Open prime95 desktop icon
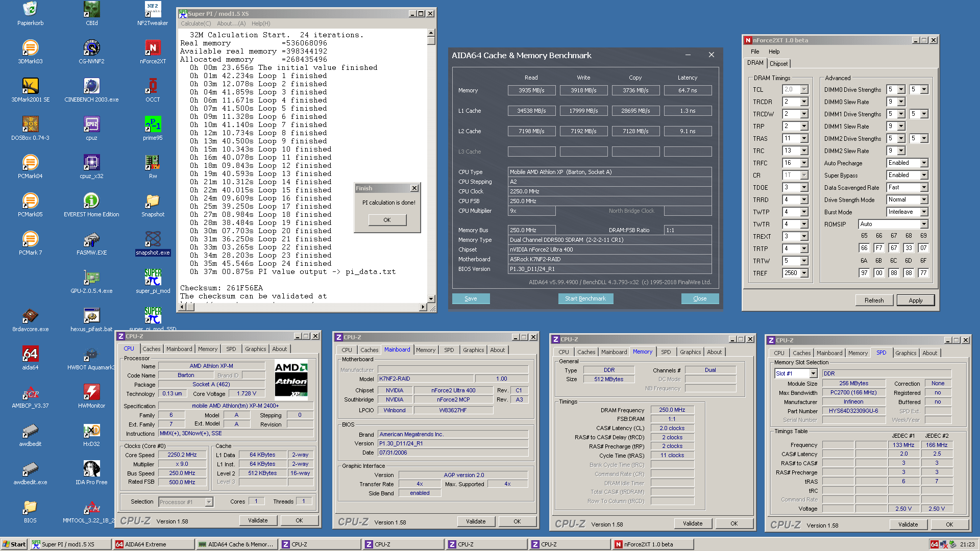980x551 pixels. pos(153,129)
